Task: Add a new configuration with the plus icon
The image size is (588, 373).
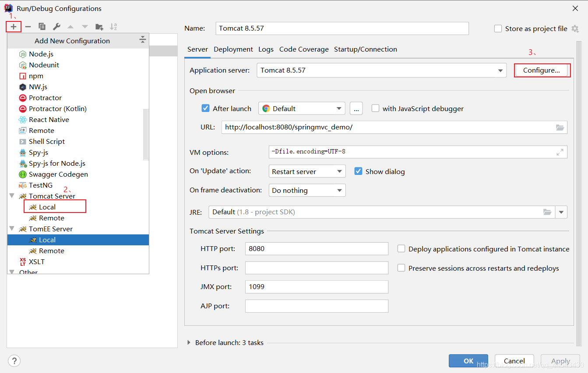Action: 14,27
